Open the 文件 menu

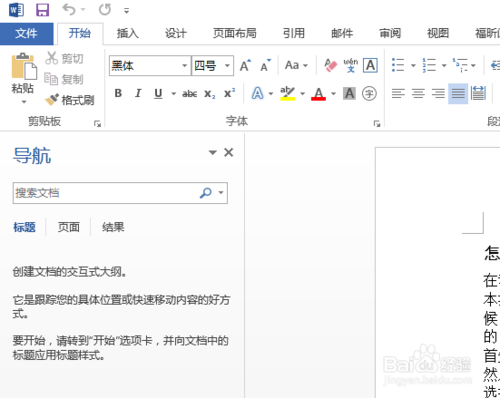[x=26, y=33]
